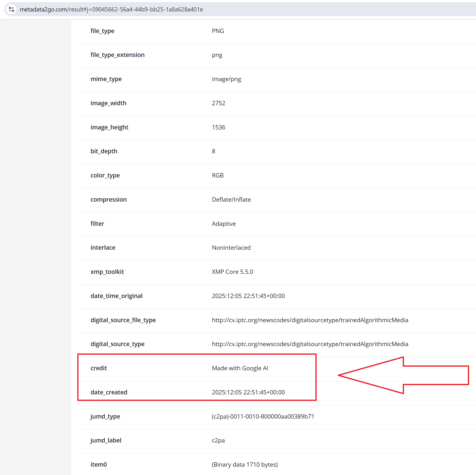Screen dimensions: 476x475
Task: Click the image_width 2752 value
Action: (x=218, y=103)
